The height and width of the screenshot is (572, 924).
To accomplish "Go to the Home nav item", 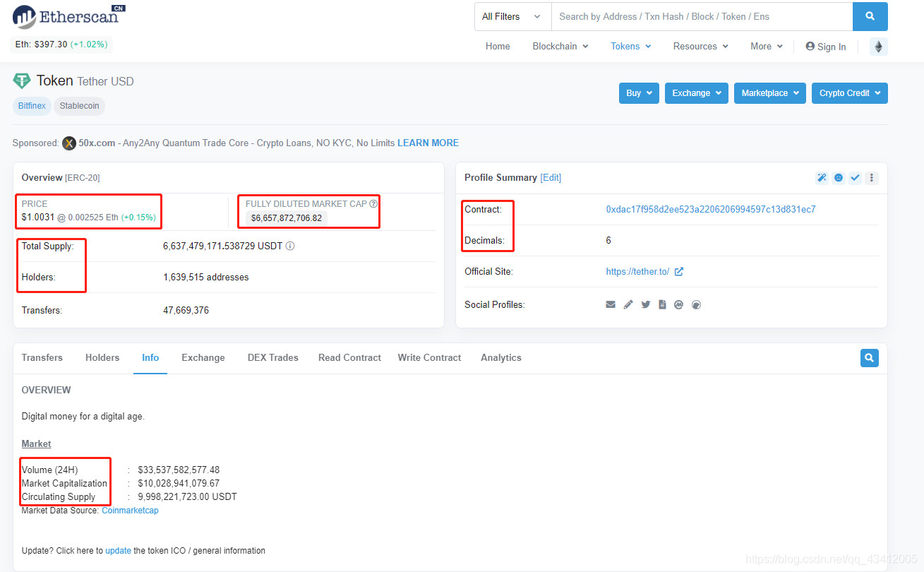I will (498, 47).
